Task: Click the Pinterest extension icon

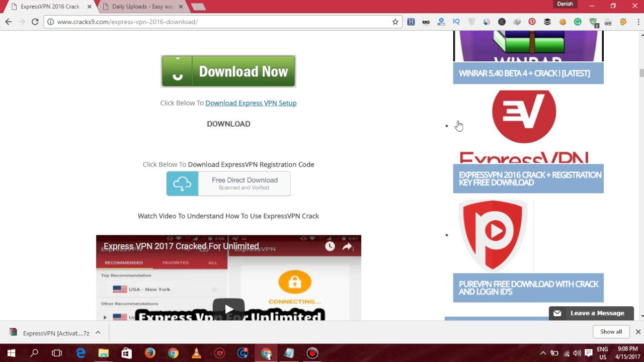Action: click(532, 22)
